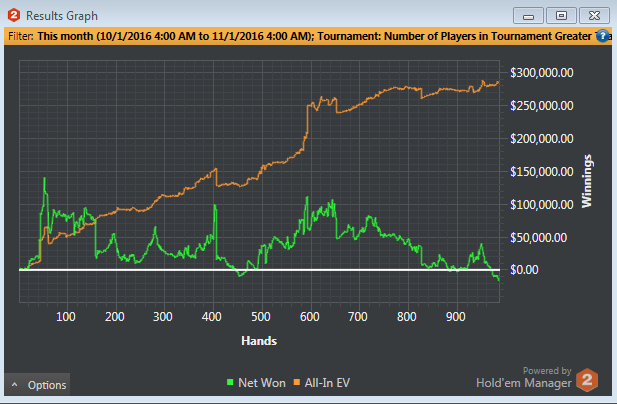Click the 900 hands tick label

click(456, 317)
